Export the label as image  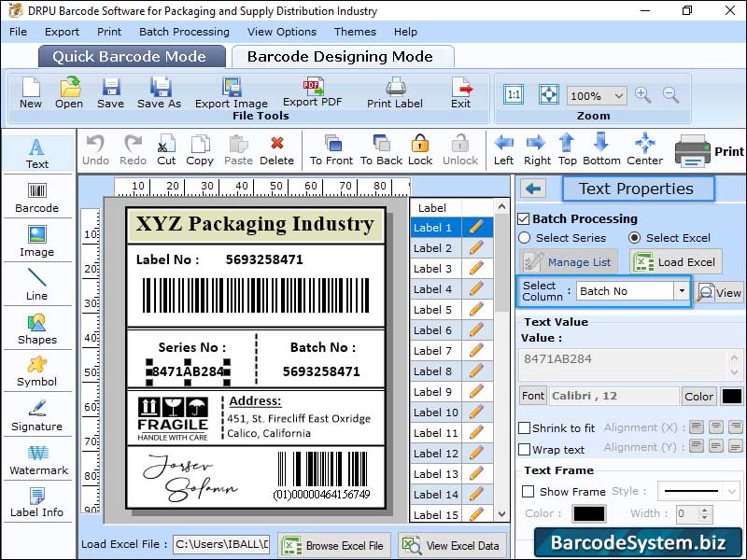coord(232,92)
